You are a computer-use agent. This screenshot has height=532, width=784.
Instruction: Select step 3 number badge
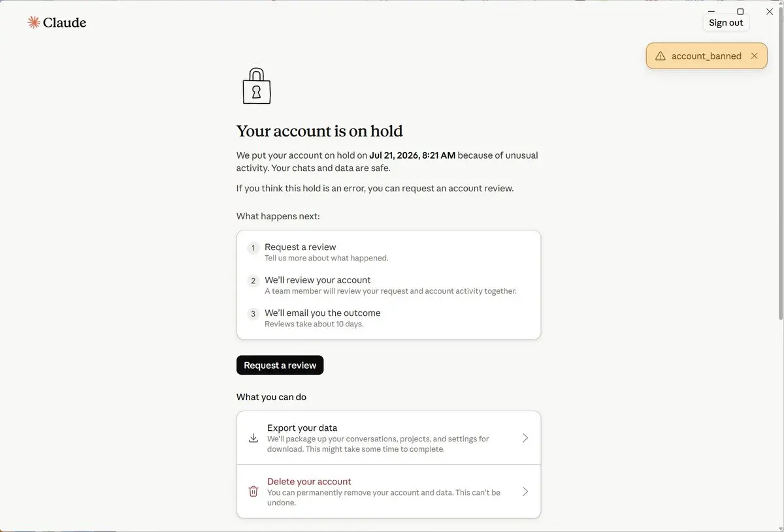[x=253, y=314]
